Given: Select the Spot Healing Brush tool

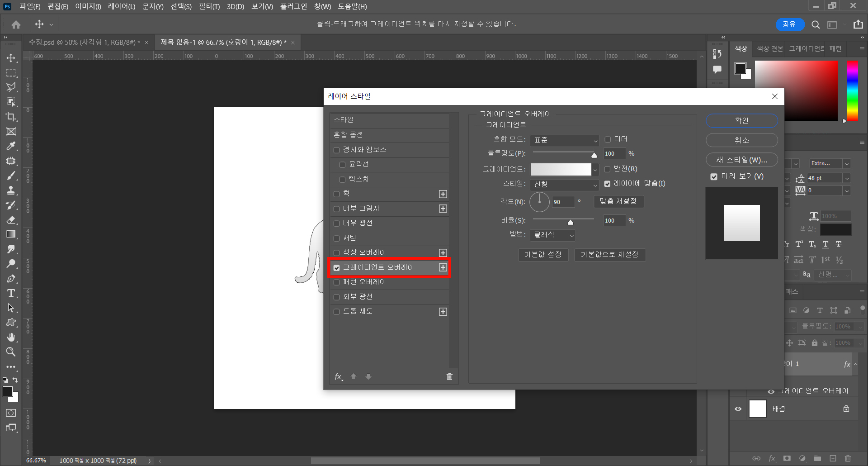Looking at the screenshot, I should coord(11,161).
